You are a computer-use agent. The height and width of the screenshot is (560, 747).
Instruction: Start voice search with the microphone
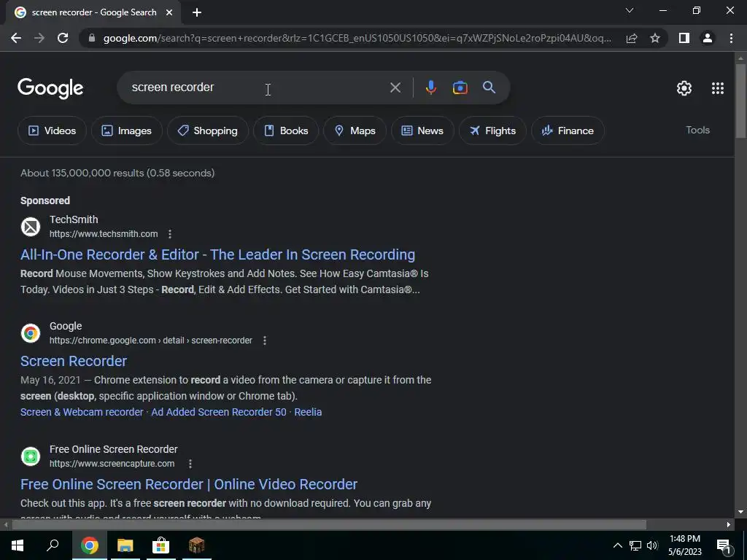tap(430, 87)
